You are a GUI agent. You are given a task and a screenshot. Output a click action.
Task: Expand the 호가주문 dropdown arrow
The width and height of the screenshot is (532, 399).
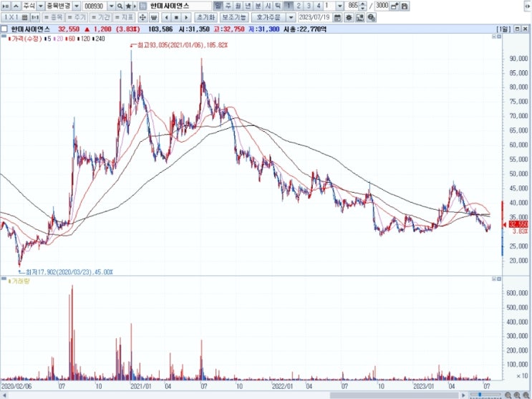pos(291,17)
